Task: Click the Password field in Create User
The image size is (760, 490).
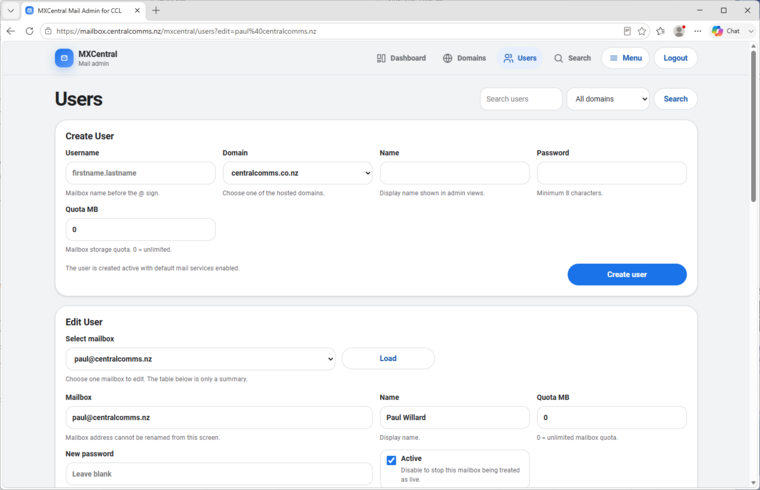Action: [612, 173]
